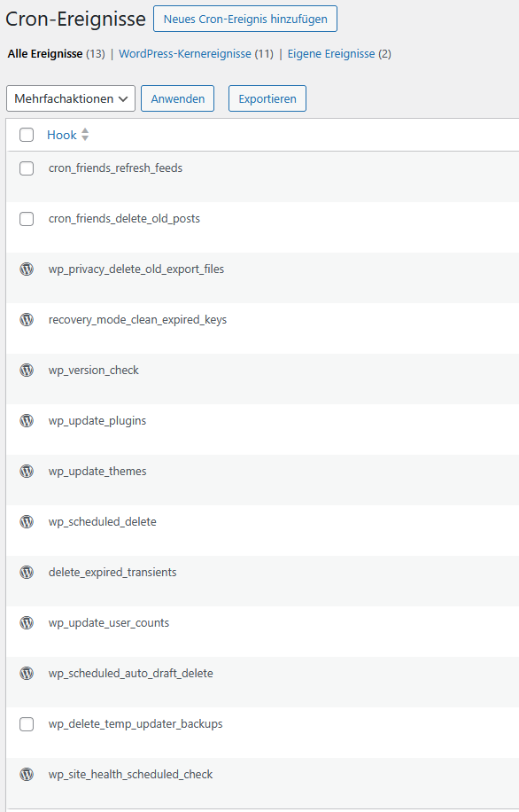The height and width of the screenshot is (812, 519).
Task: Click WordPress icon beside wp_privacy_delete_old_export_files
Action: coord(27,269)
